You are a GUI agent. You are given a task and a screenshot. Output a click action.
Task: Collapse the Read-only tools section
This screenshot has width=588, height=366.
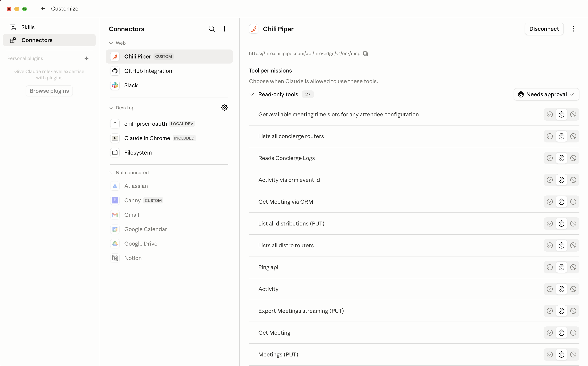pyautogui.click(x=252, y=94)
